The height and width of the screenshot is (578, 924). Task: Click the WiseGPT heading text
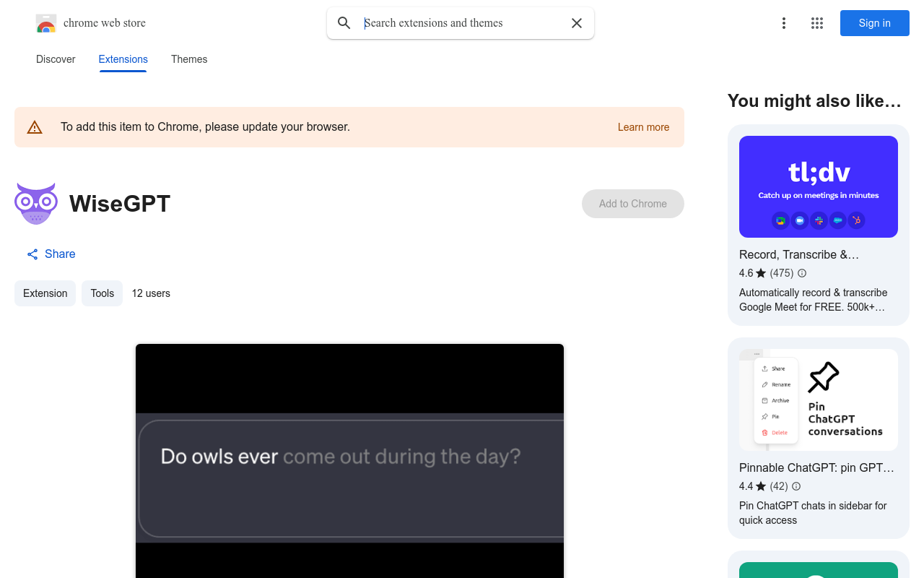tap(120, 204)
